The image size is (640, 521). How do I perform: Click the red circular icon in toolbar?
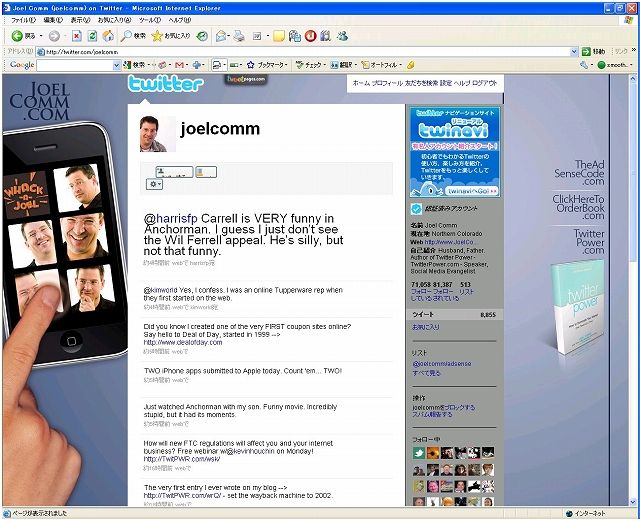[310, 36]
